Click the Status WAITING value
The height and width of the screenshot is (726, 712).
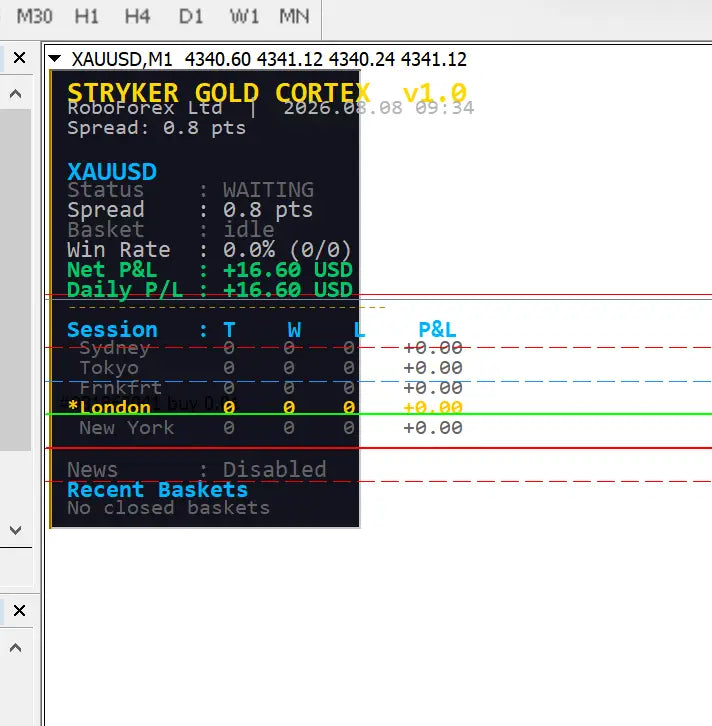268,190
